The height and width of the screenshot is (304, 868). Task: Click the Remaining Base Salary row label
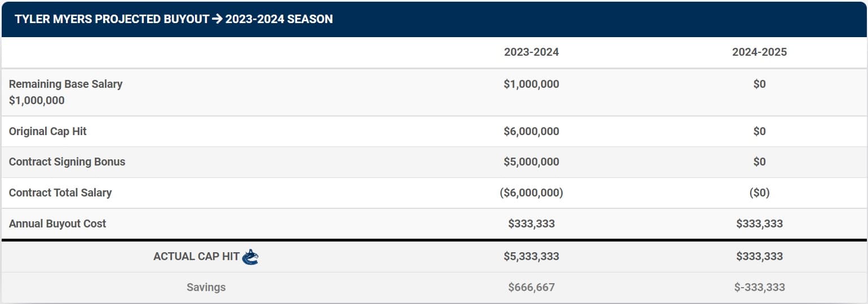click(x=65, y=84)
